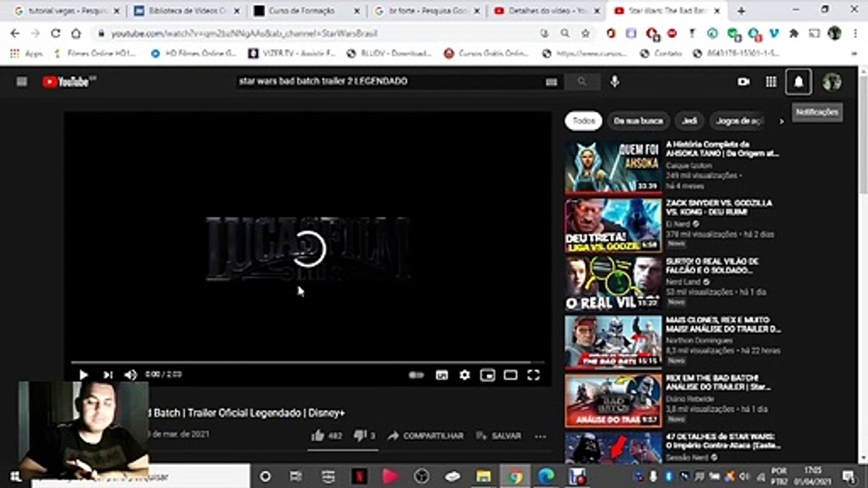Open the Chrome extensions puzzle icon

(x=793, y=33)
